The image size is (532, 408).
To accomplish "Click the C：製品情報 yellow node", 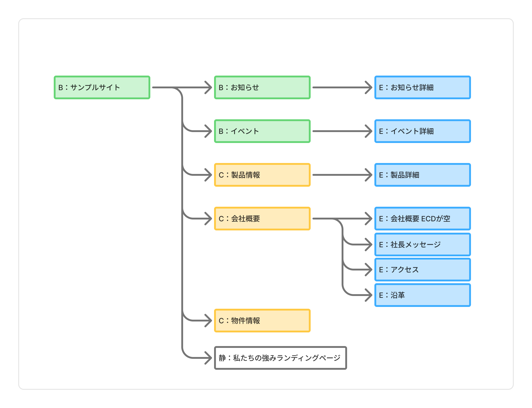I will tap(262, 175).
